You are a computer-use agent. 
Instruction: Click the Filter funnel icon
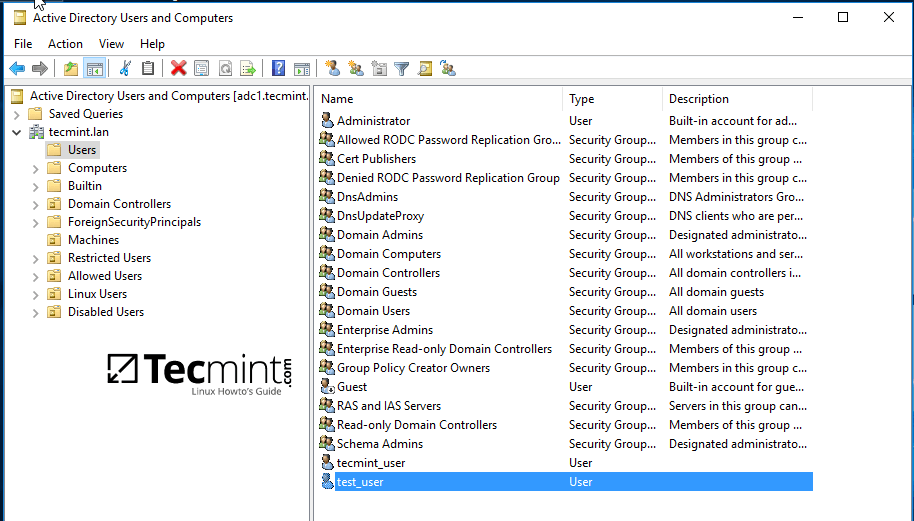(401, 69)
